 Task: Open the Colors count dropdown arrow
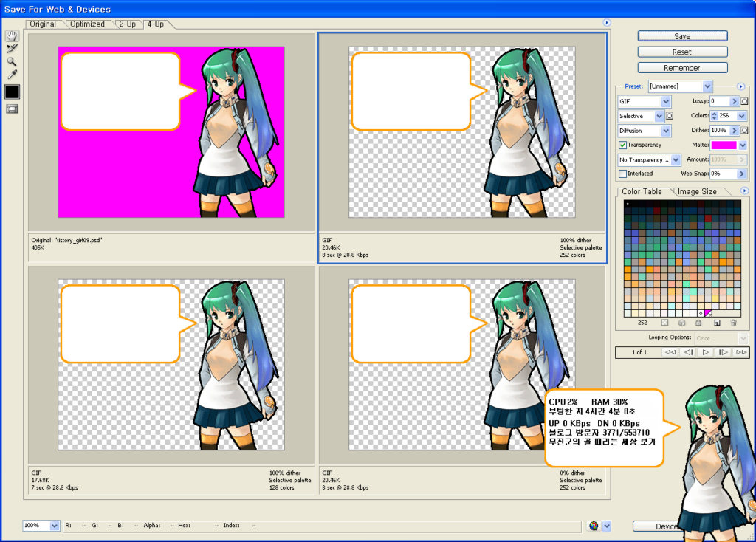[x=742, y=116]
